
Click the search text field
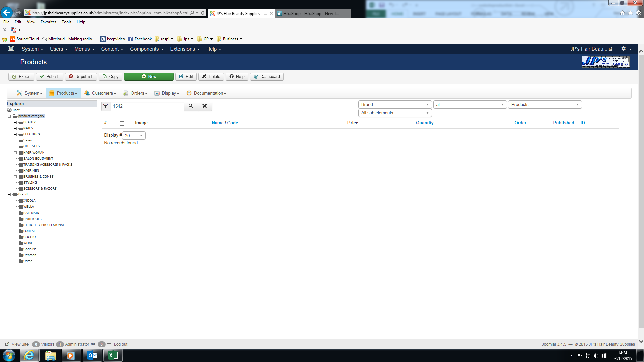(x=148, y=106)
